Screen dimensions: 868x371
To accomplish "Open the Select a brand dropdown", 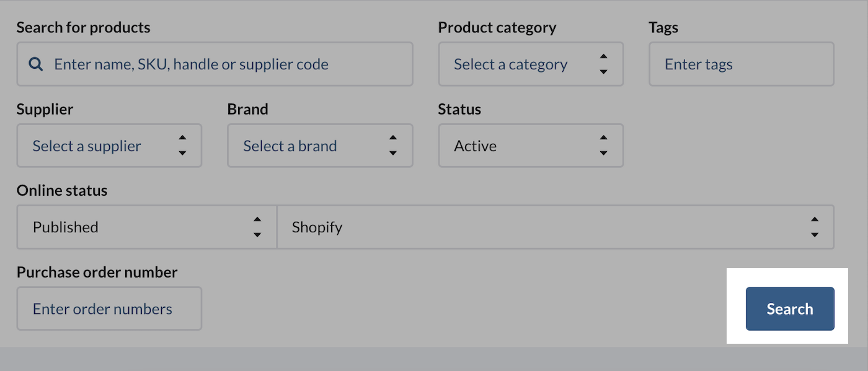I will [304, 146].
